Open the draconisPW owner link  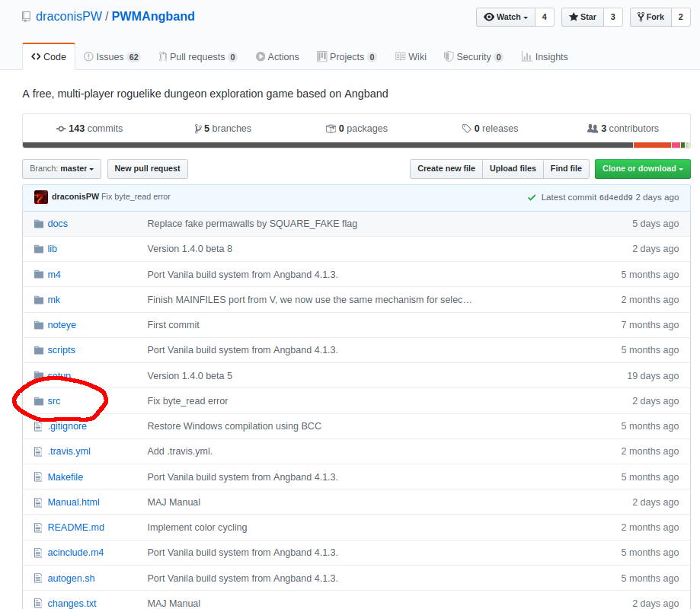(x=69, y=17)
